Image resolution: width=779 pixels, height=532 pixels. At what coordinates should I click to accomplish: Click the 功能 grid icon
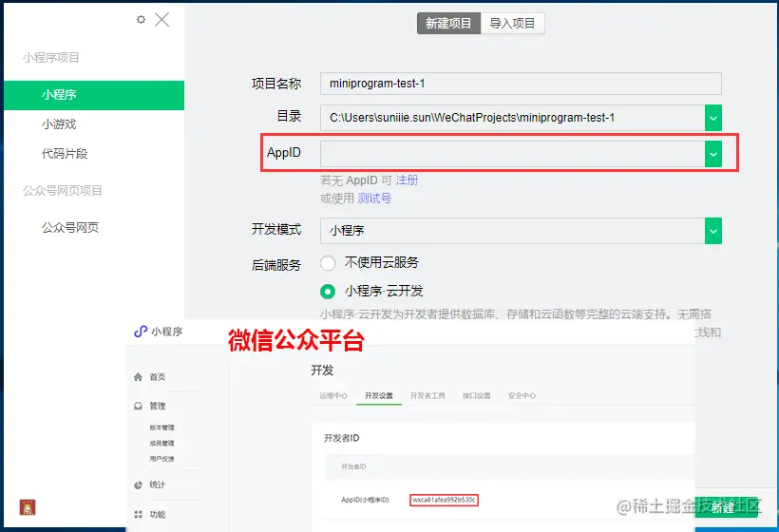tap(138, 514)
